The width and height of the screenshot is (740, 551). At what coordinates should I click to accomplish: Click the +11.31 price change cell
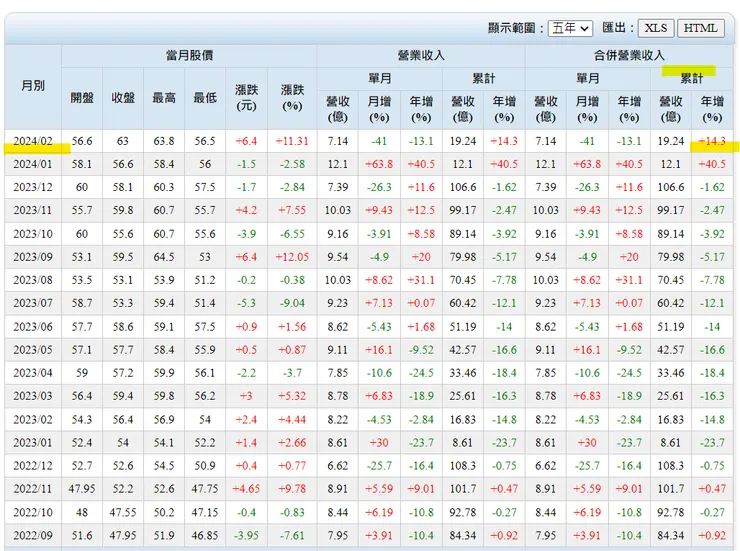292,141
